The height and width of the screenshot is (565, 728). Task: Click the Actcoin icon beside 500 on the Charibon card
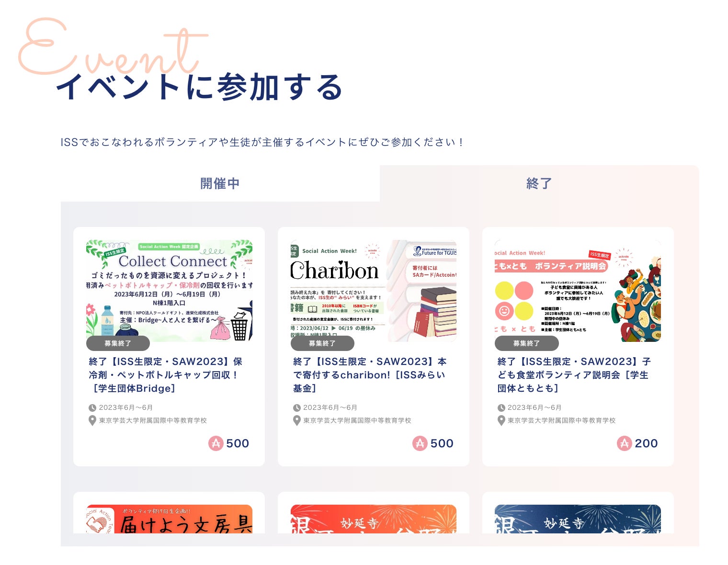[x=420, y=443]
